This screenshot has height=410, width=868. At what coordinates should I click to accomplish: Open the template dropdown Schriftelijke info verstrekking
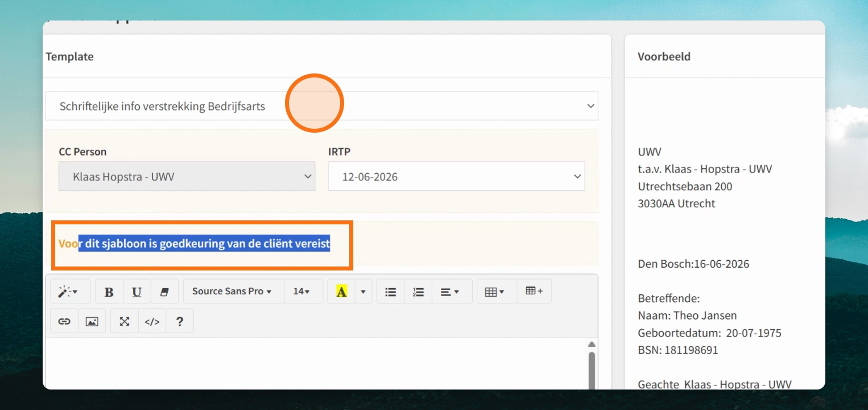click(321, 106)
